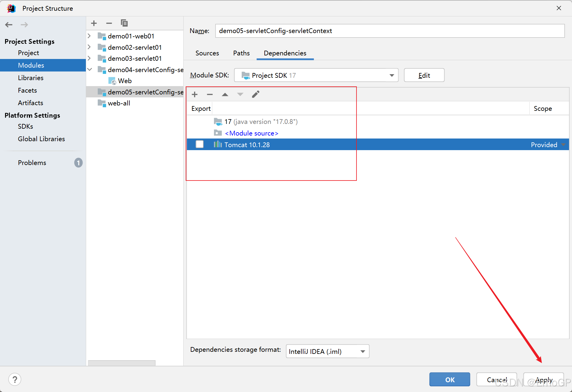This screenshot has width=572, height=392.
Task: Select Modules in the sidebar
Action: [43, 65]
